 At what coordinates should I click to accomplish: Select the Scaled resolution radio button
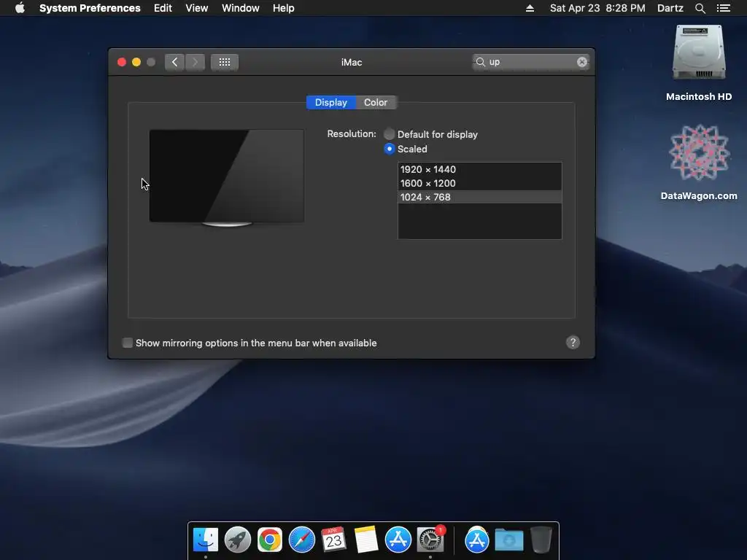(x=390, y=149)
